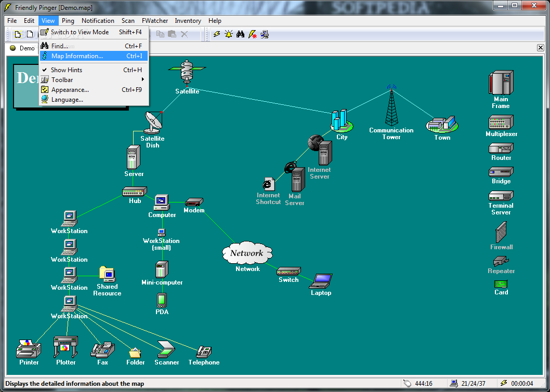Viewport: 550px width, 392px height.
Task: Click the Internet Server icon
Action: 320,150
